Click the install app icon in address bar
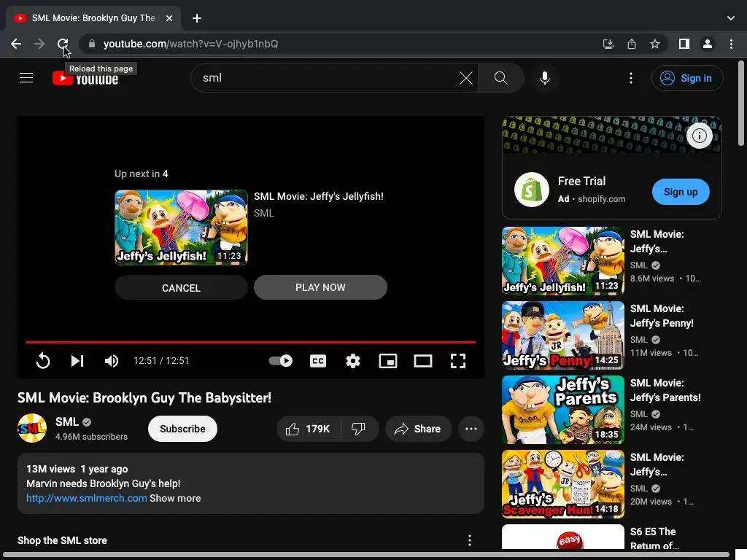The height and width of the screenshot is (560, 747). (608, 44)
